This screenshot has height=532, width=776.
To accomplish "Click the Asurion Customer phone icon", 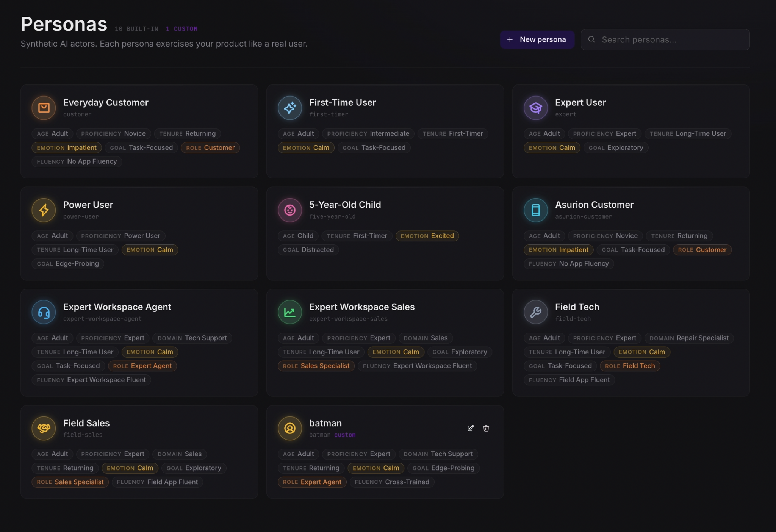I will pos(536,210).
